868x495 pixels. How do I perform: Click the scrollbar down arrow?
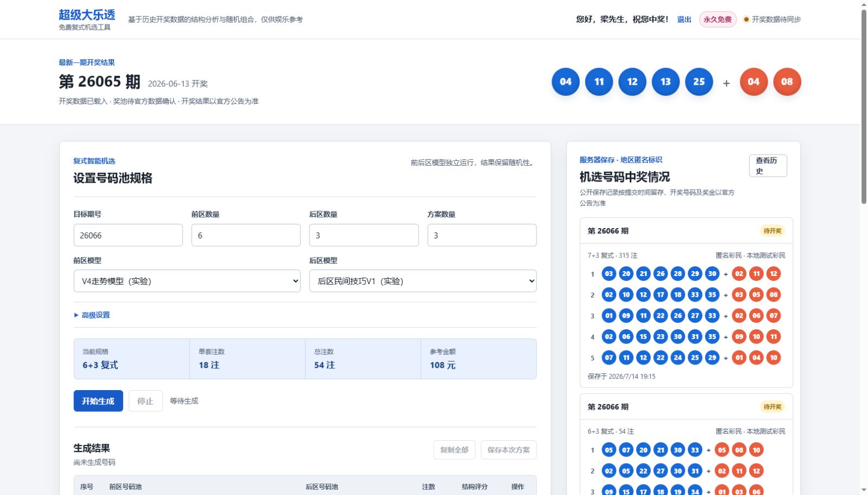864,490
